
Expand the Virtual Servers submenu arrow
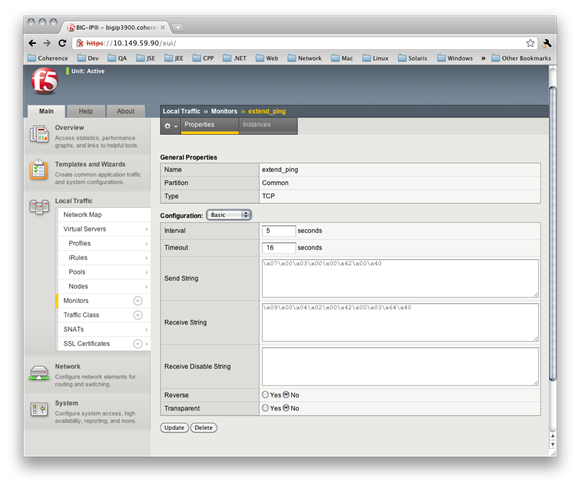[146, 229]
